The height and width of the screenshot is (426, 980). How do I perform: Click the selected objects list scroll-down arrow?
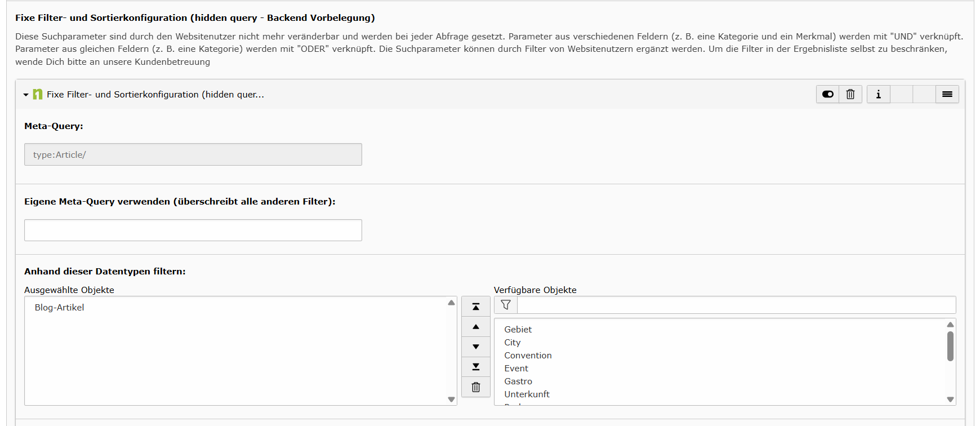(x=451, y=400)
